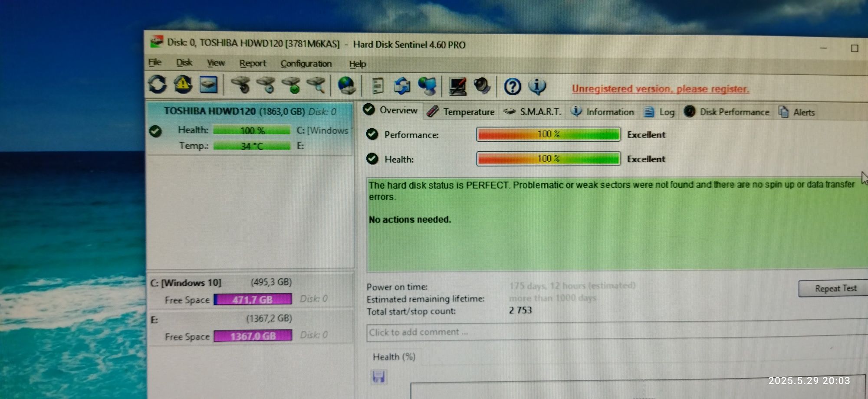Open the Alerts tab
Image resolution: width=868 pixels, height=399 pixels.
click(797, 112)
